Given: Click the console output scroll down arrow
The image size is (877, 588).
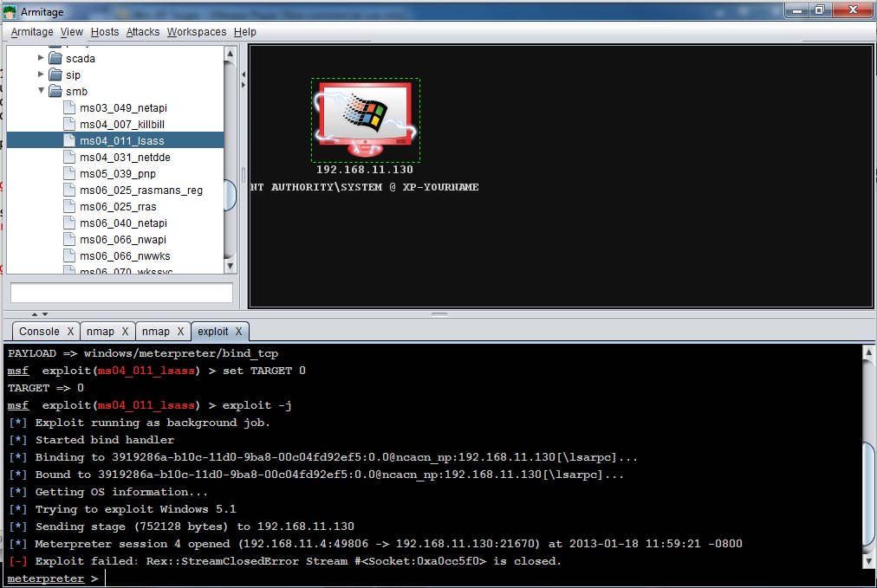Looking at the screenshot, I should click(x=868, y=560).
